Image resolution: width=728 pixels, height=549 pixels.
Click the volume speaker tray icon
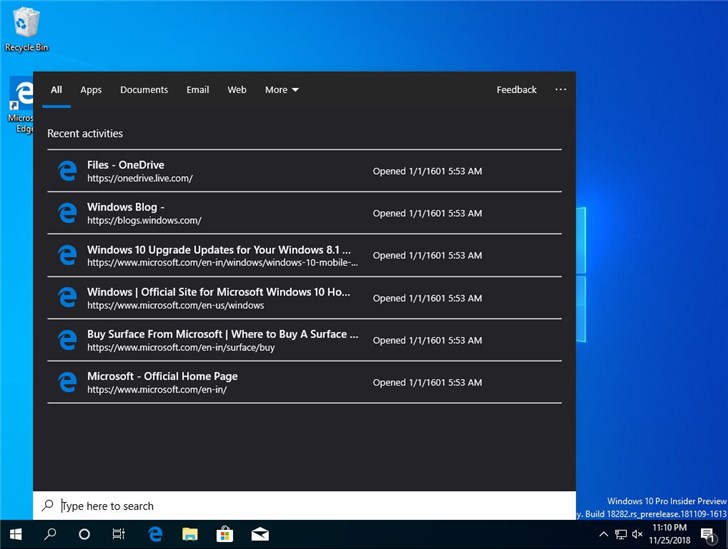pyautogui.click(x=637, y=534)
